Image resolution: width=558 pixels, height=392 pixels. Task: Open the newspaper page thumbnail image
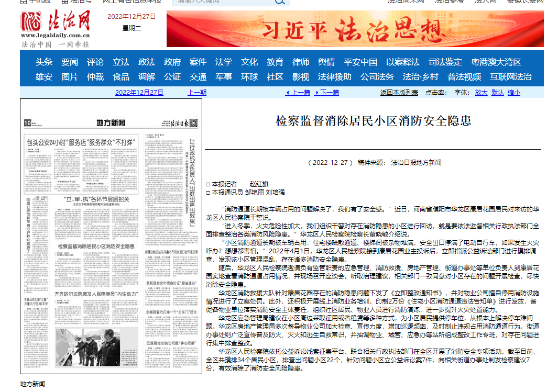pyautogui.click(x=111, y=236)
